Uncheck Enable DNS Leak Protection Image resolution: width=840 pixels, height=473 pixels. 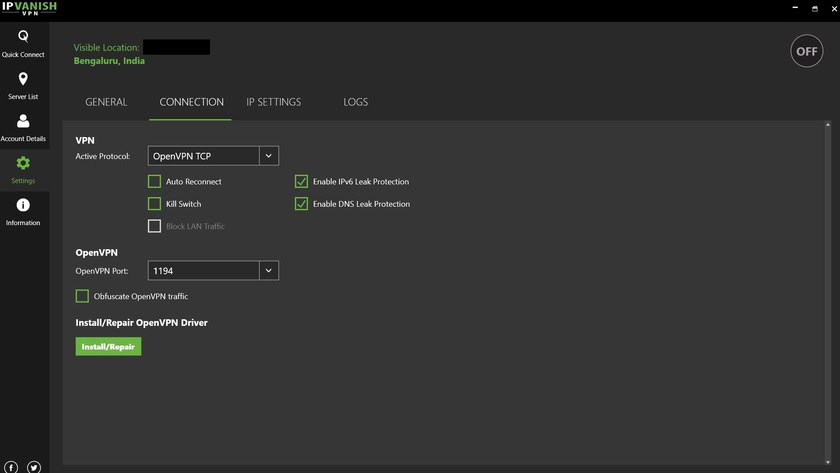point(301,204)
